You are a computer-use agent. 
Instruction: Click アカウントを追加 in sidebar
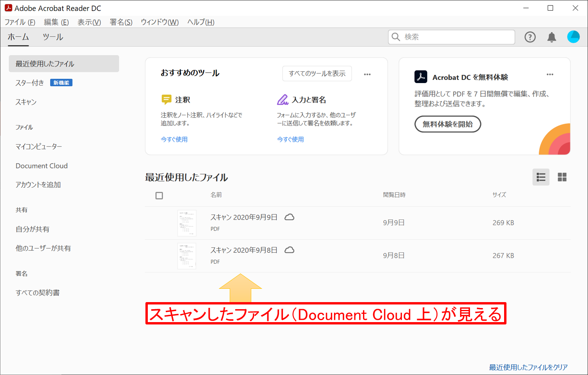pos(38,185)
